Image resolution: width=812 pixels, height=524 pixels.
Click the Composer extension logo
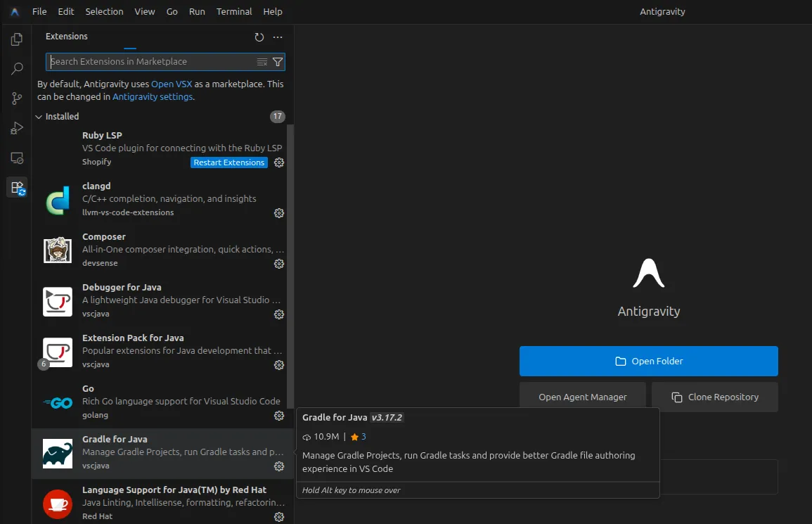point(58,250)
